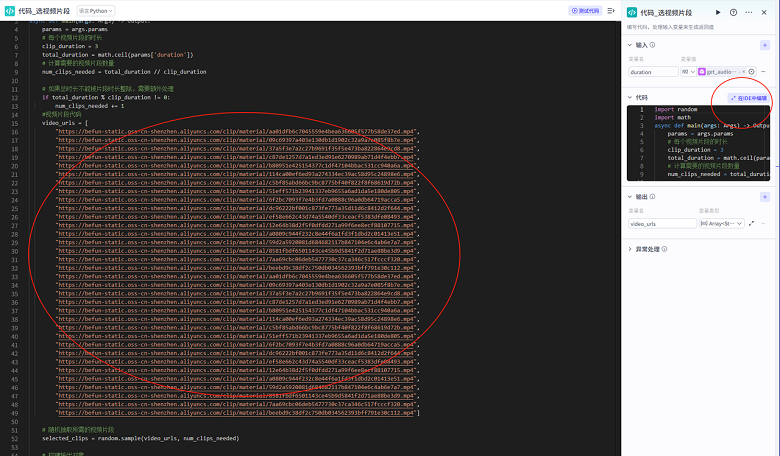Open the language Python dropdown

point(97,11)
